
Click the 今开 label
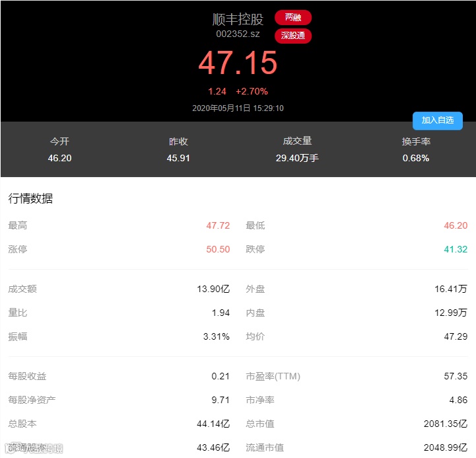59,141
